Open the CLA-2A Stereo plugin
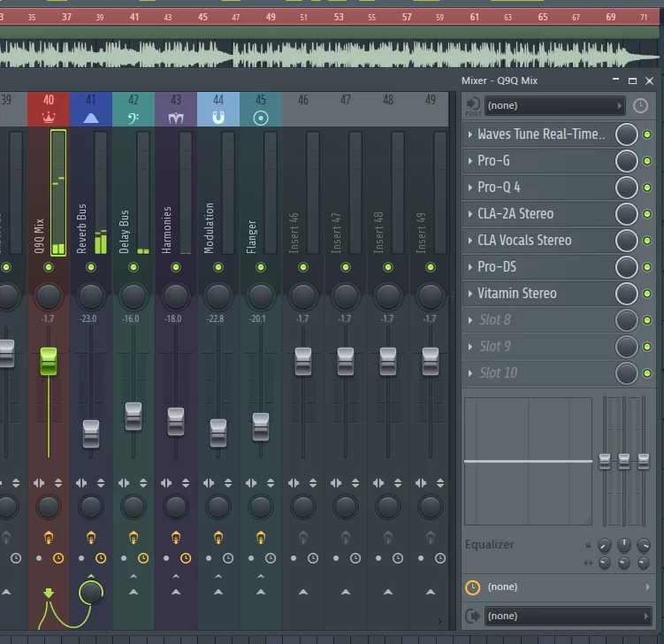This screenshot has width=664, height=644. (515, 214)
